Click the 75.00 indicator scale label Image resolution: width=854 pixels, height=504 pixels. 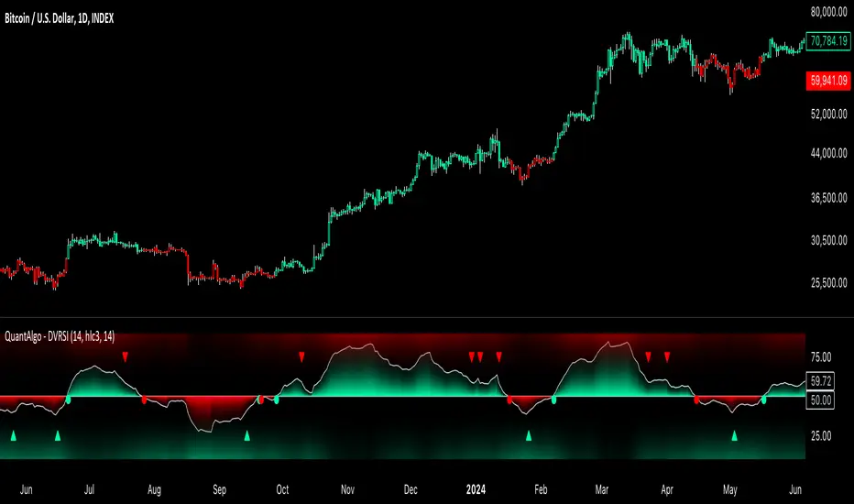coord(821,356)
